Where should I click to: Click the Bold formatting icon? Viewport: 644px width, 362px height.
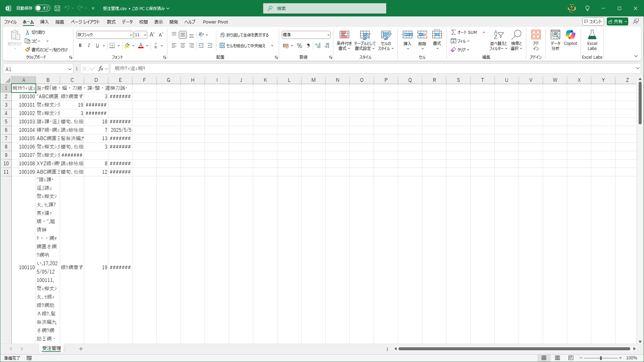(x=80, y=46)
